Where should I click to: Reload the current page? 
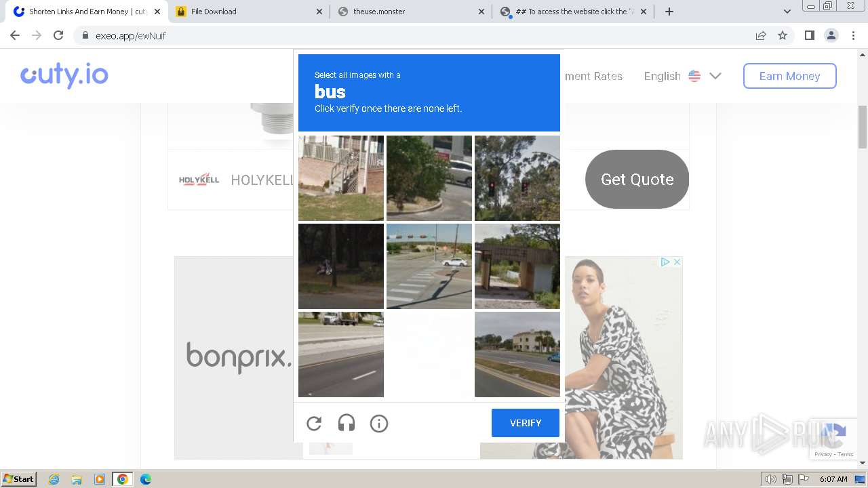(58, 36)
